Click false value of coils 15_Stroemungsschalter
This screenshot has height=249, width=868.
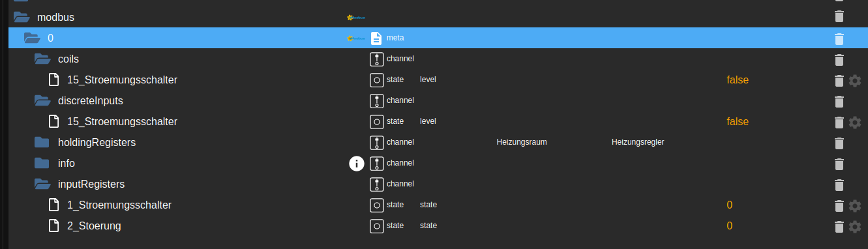tap(738, 80)
